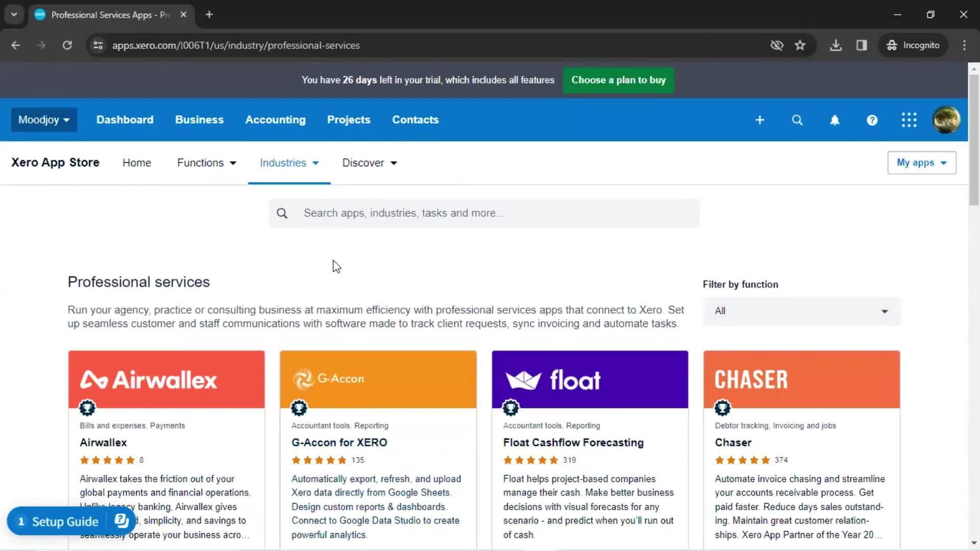Click the Airwallex banner image
This screenshot has width=980, height=551.
(166, 379)
